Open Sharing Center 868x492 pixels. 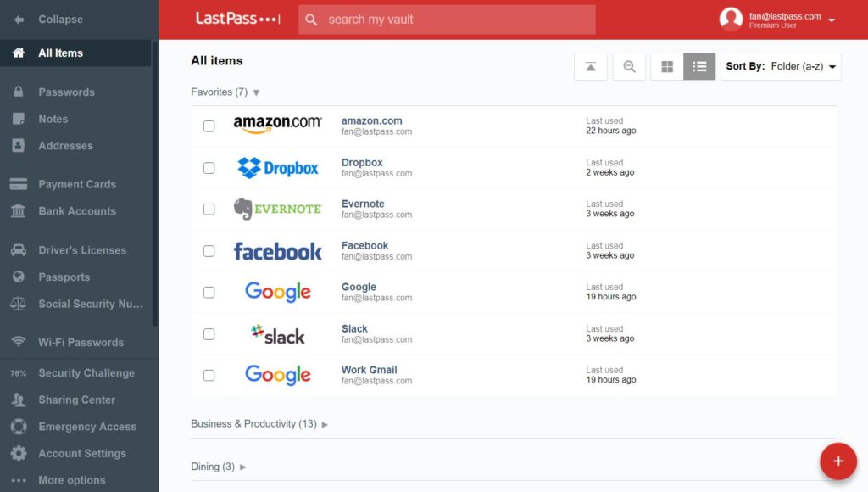[75, 400]
